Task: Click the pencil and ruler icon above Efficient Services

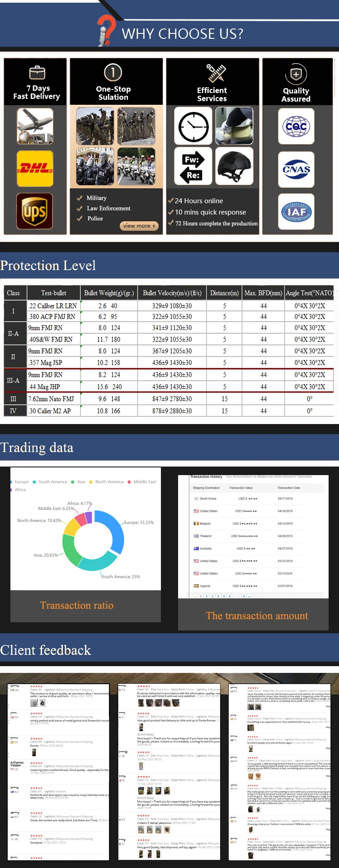Action: tap(216, 73)
